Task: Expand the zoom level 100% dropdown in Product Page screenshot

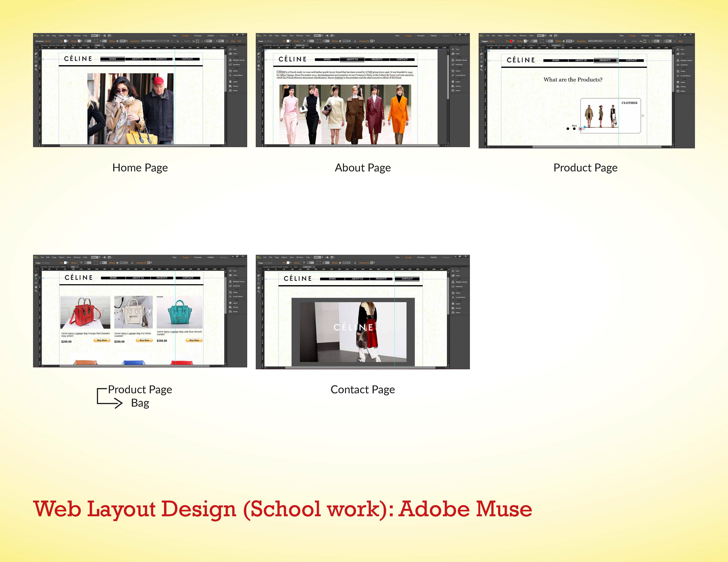Action: click(x=546, y=36)
